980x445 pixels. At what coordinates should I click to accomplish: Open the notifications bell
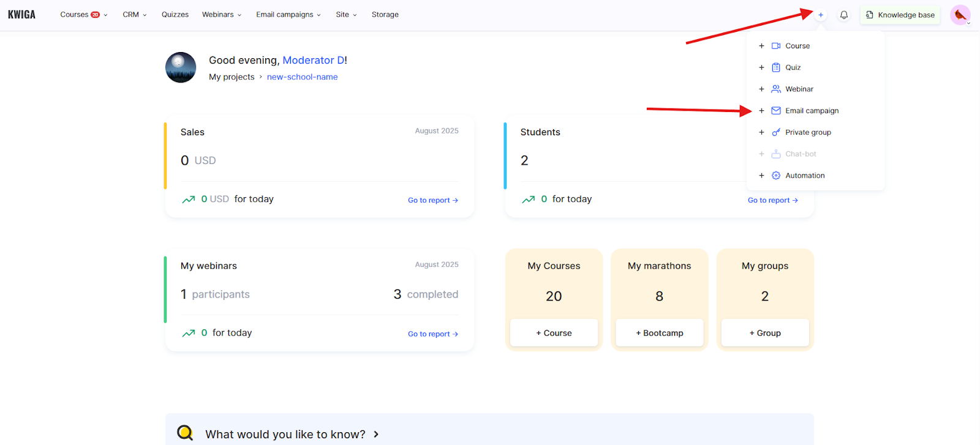(844, 15)
